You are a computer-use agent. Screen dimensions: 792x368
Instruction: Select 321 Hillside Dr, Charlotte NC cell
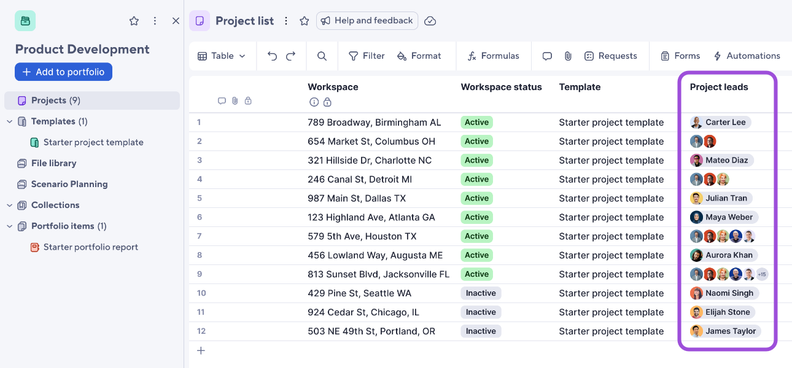tap(370, 161)
